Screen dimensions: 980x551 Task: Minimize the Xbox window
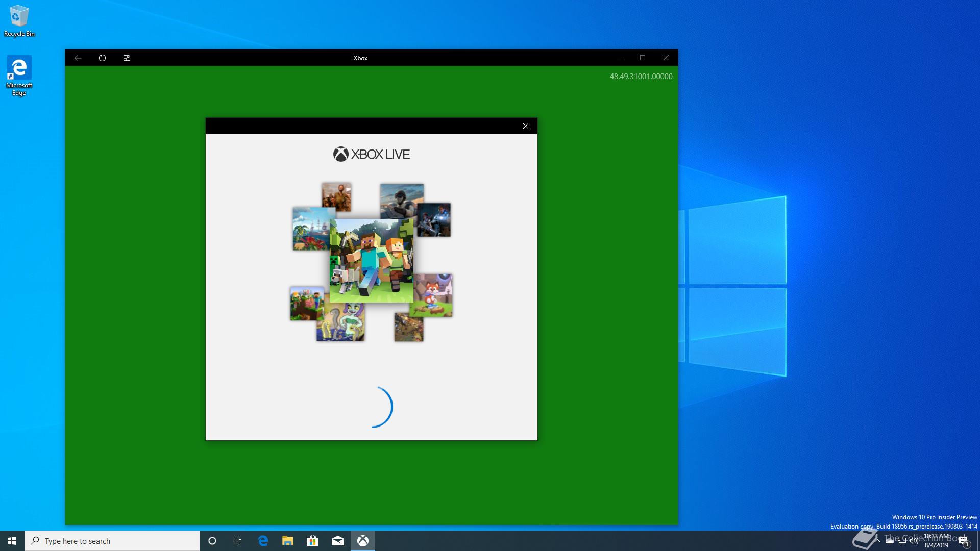(619, 58)
